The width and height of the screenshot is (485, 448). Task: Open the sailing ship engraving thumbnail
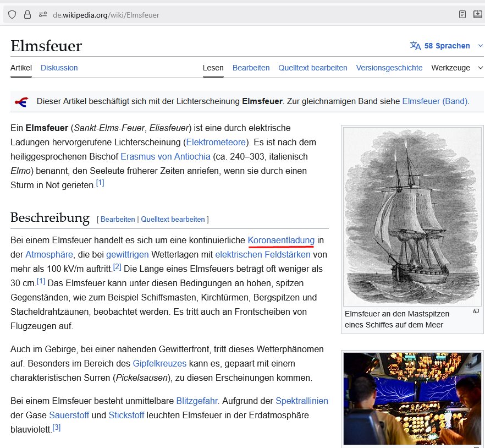(x=412, y=217)
